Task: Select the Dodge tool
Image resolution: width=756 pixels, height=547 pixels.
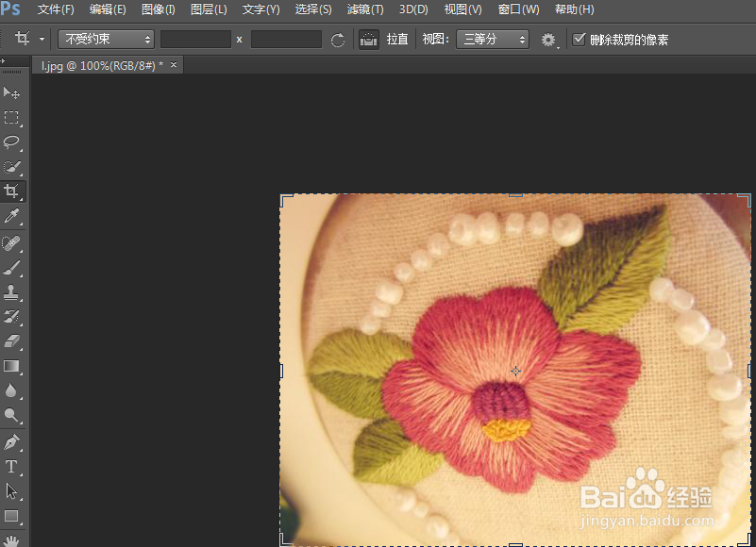Action: [x=11, y=415]
